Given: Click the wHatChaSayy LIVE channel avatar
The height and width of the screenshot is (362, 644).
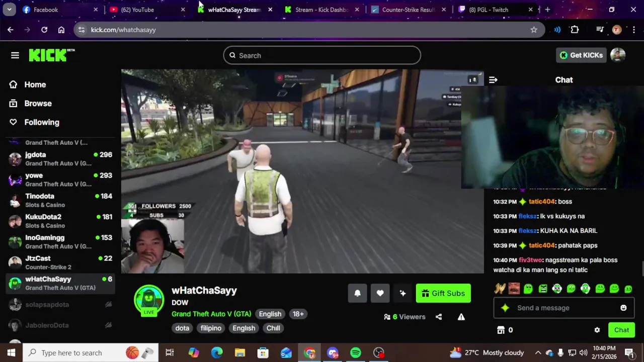Looking at the screenshot, I should pos(149,301).
